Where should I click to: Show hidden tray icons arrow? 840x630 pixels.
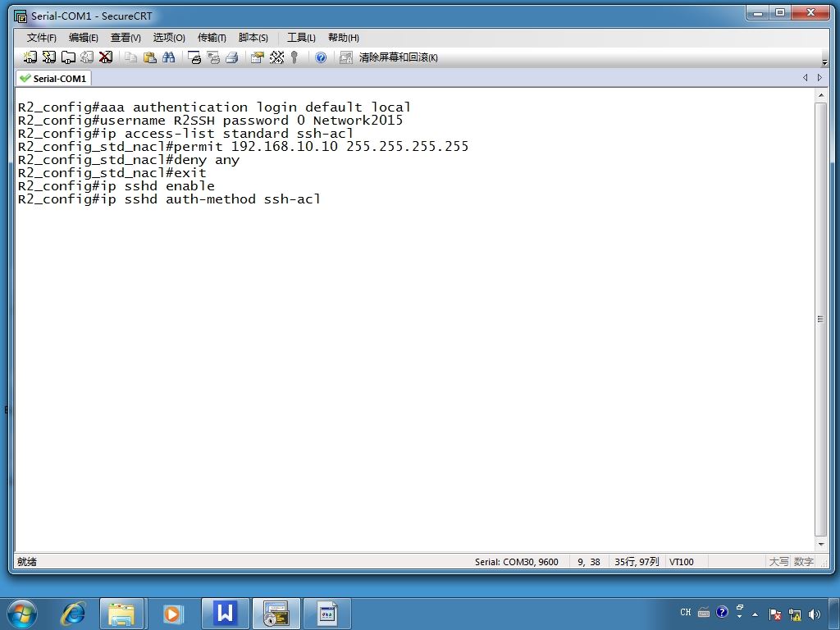tap(756, 614)
